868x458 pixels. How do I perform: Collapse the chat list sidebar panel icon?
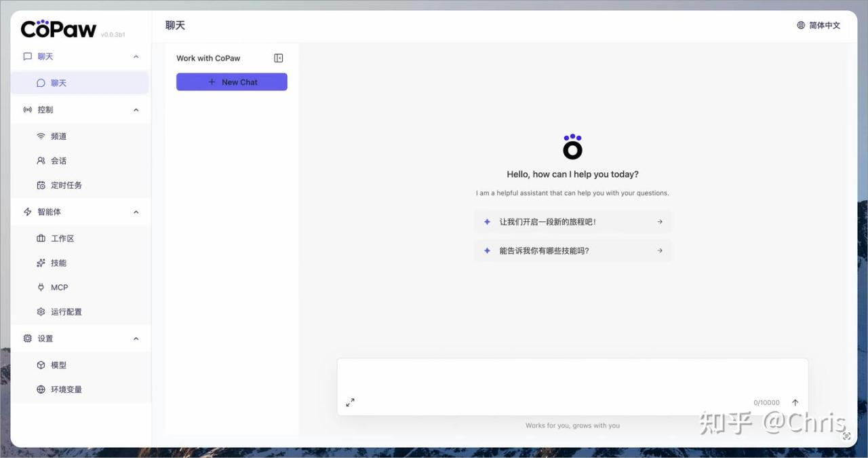point(278,58)
